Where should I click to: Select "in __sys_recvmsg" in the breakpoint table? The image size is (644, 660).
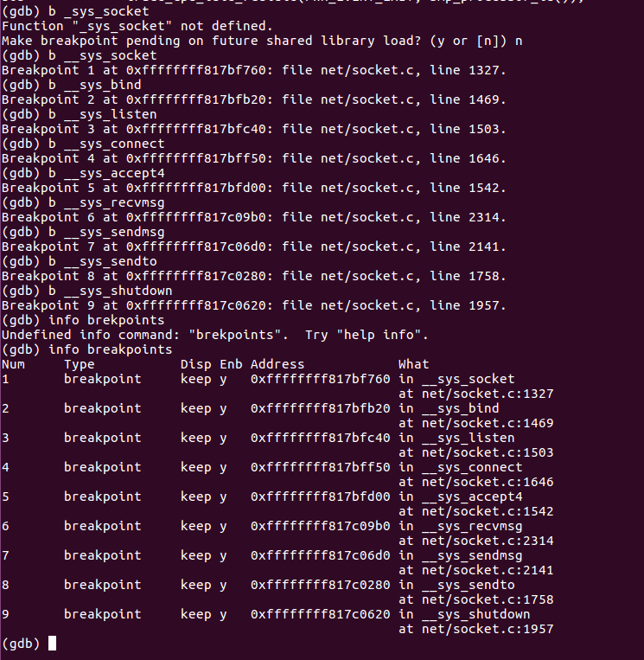pyautogui.click(x=460, y=526)
